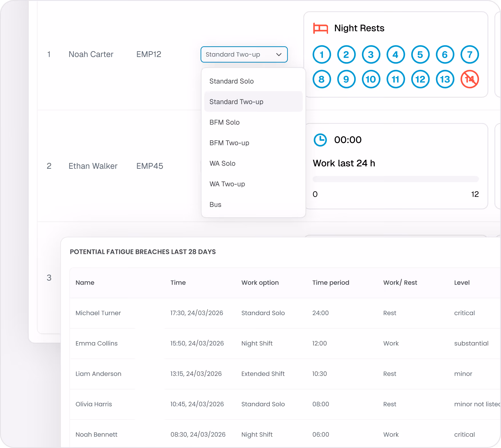Screen dimensions: 501x448
Task: Click the Name column header
Action: 85,283
